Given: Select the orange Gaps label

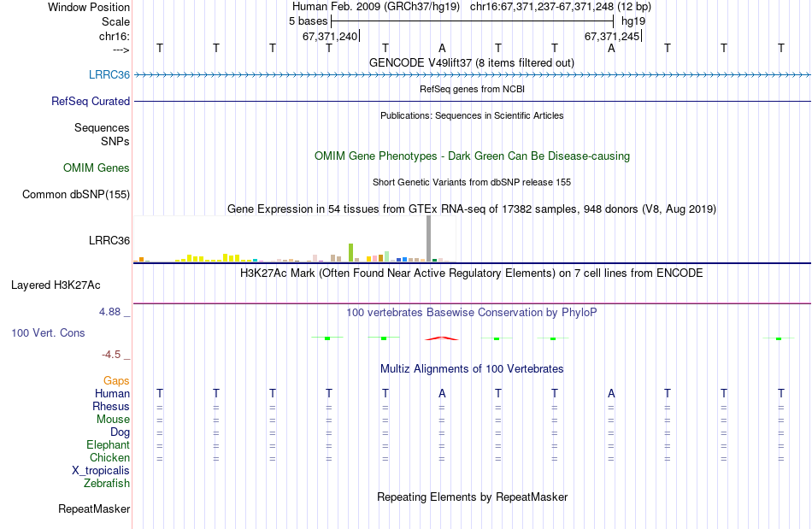Looking at the screenshot, I should (x=116, y=380).
